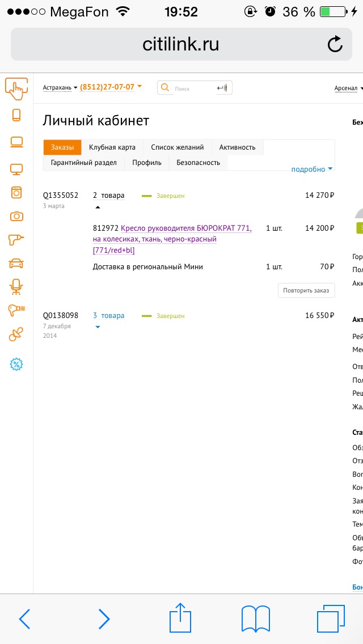Open the drill power tools icon
Viewport: 363px width, 644px height.
pos(16,240)
